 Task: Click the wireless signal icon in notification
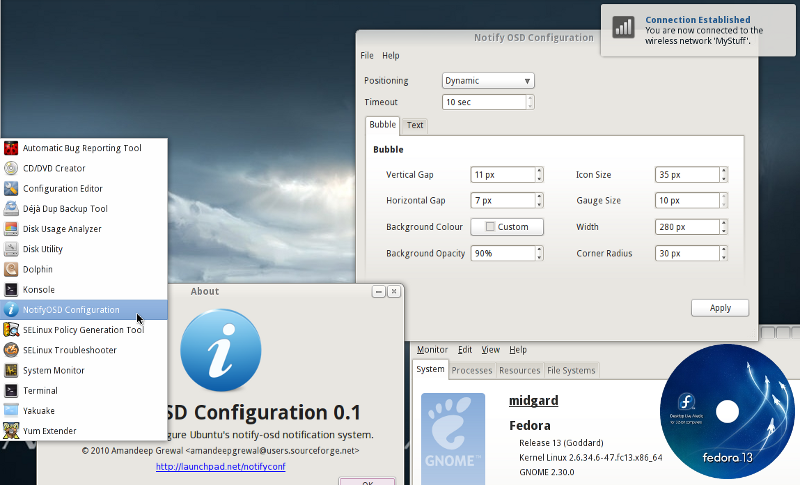click(x=623, y=27)
